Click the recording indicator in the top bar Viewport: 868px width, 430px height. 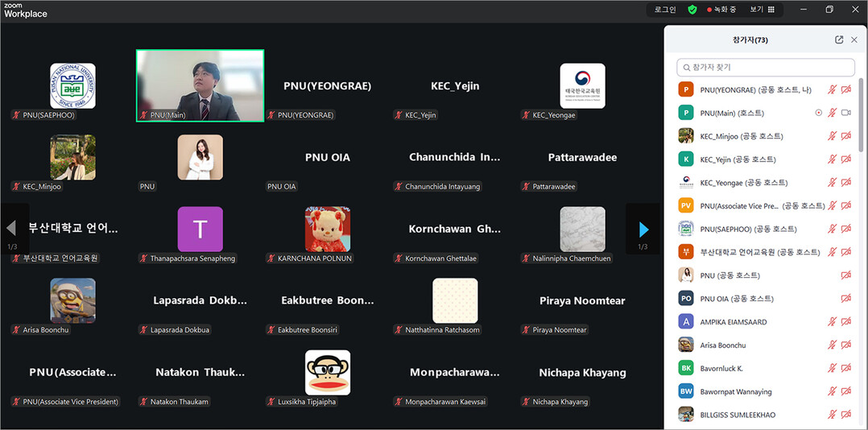pos(721,10)
